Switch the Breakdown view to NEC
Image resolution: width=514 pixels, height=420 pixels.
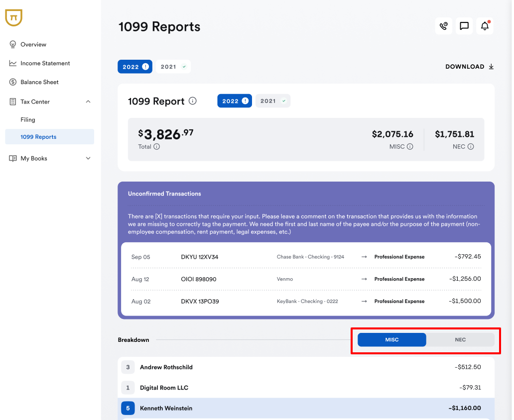[x=460, y=339]
